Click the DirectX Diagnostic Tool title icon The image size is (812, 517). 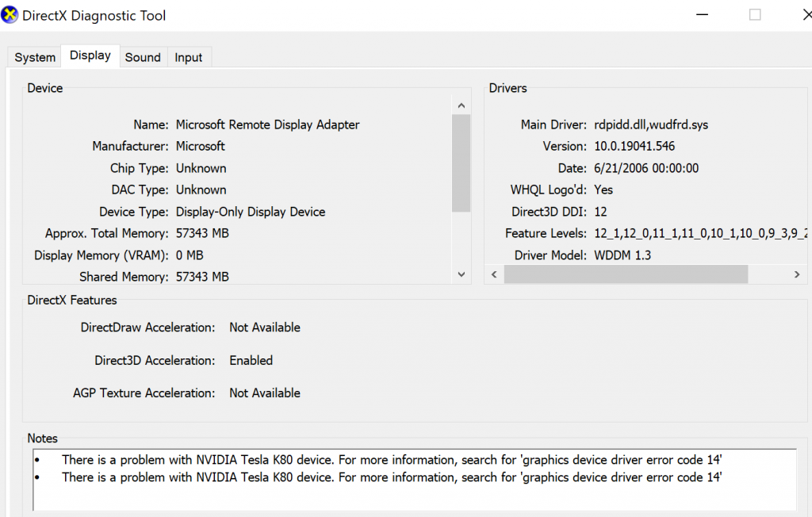pyautogui.click(x=10, y=15)
